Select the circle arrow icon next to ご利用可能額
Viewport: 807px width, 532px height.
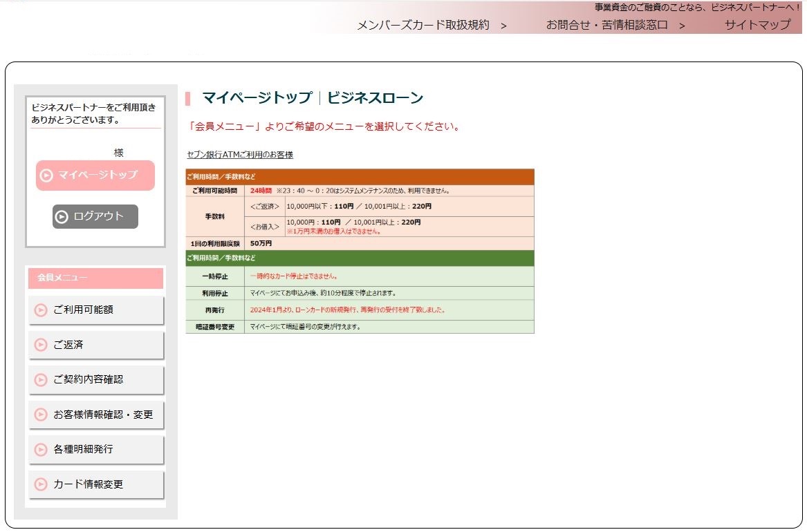(41, 310)
